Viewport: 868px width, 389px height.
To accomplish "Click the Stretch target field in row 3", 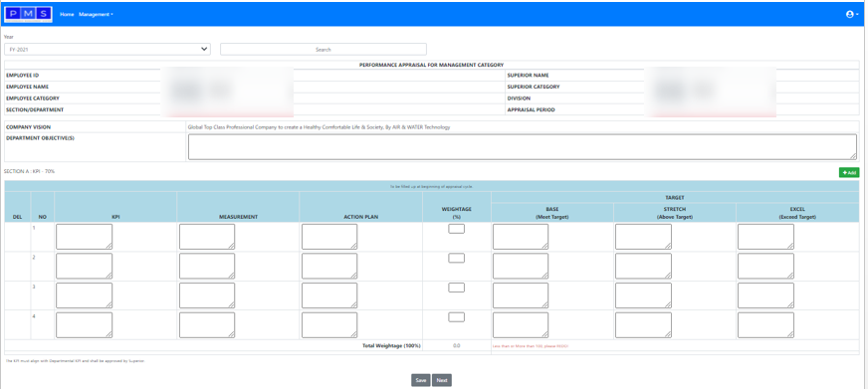I will 643,295.
